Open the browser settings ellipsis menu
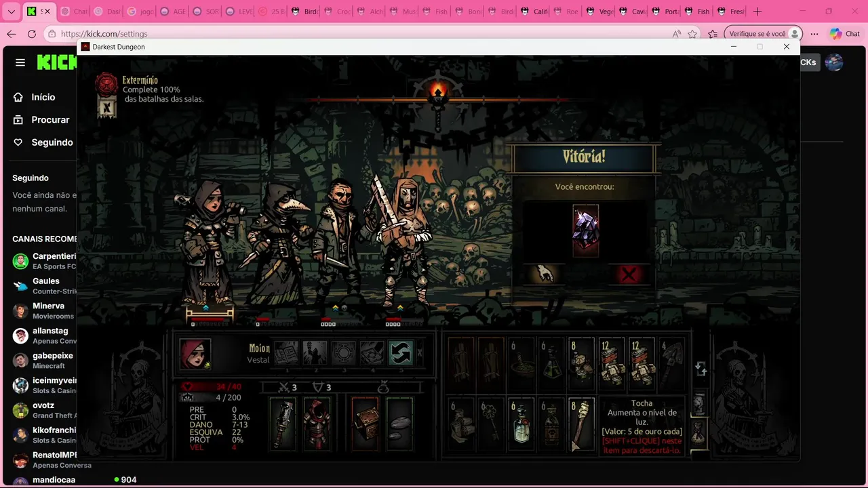The height and width of the screenshot is (488, 868). coord(814,34)
